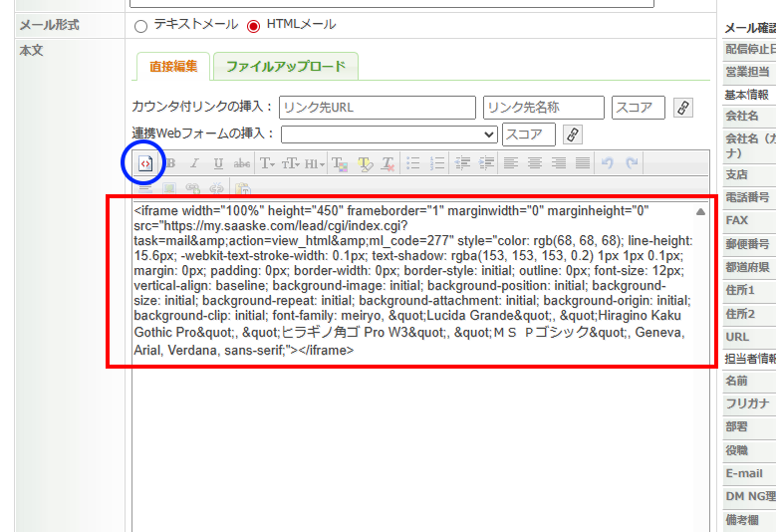The width and height of the screenshot is (776, 532).
Task: Switch to 直接編集 tab
Action: point(172,67)
